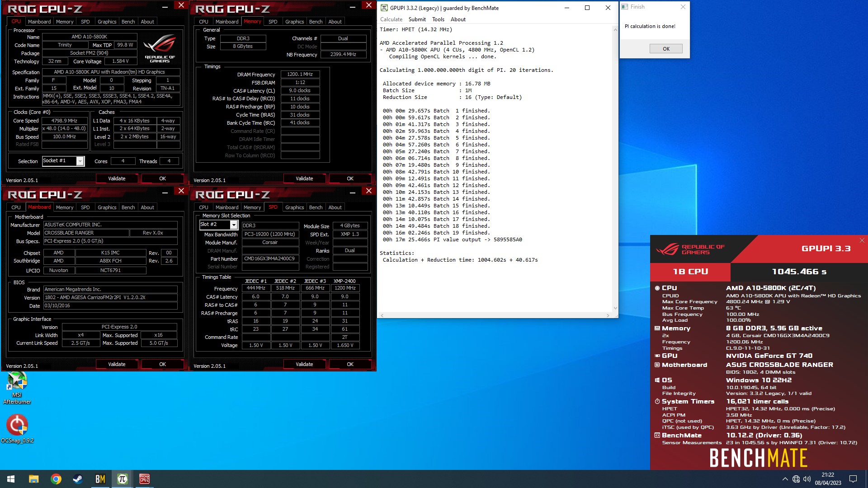This screenshot has width=868, height=488.
Task: Click OK in SPD tab CPU-Z window
Action: point(350,364)
